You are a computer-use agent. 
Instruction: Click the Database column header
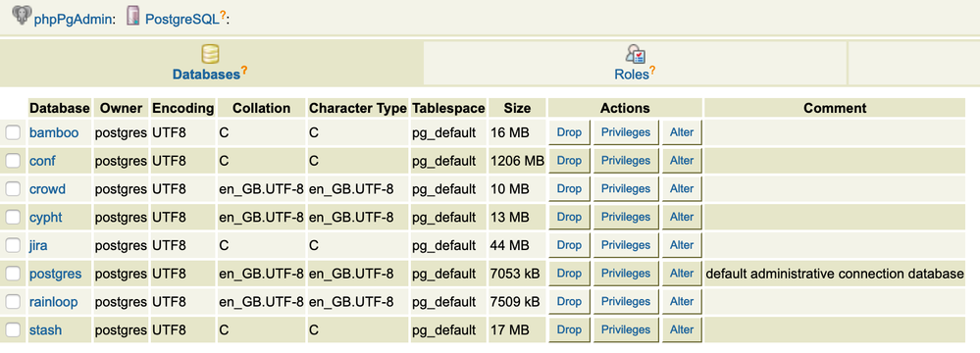(60, 108)
